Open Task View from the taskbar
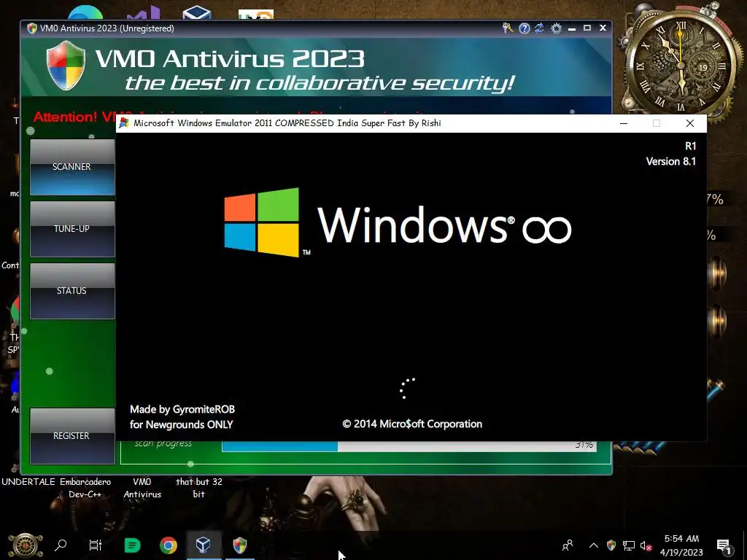Viewport: 747px width, 560px height. point(96,545)
